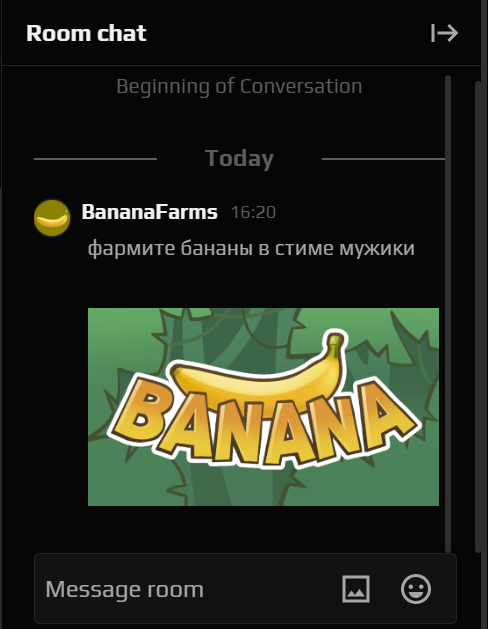Select the message text фармите бананы
Image resolution: width=488 pixels, height=629 pixels.
170,248
